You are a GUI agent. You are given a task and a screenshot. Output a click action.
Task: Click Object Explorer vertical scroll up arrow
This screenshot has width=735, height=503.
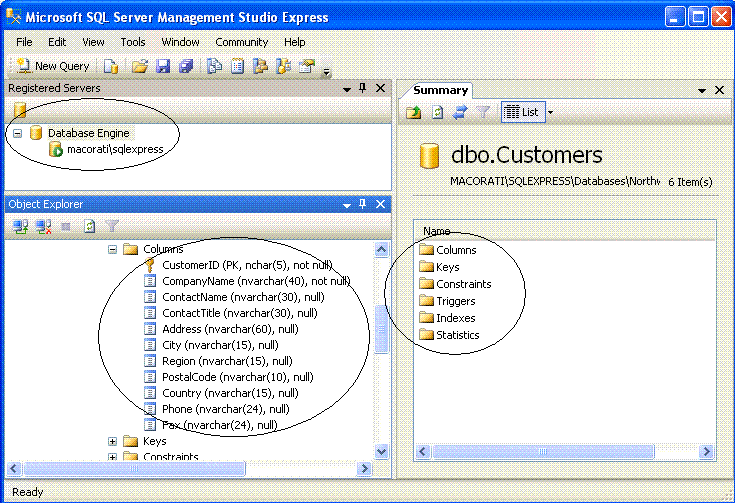(x=382, y=250)
